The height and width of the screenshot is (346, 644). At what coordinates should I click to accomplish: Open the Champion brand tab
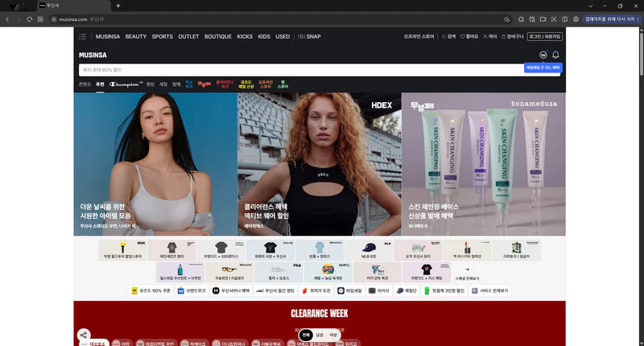[x=126, y=84]
